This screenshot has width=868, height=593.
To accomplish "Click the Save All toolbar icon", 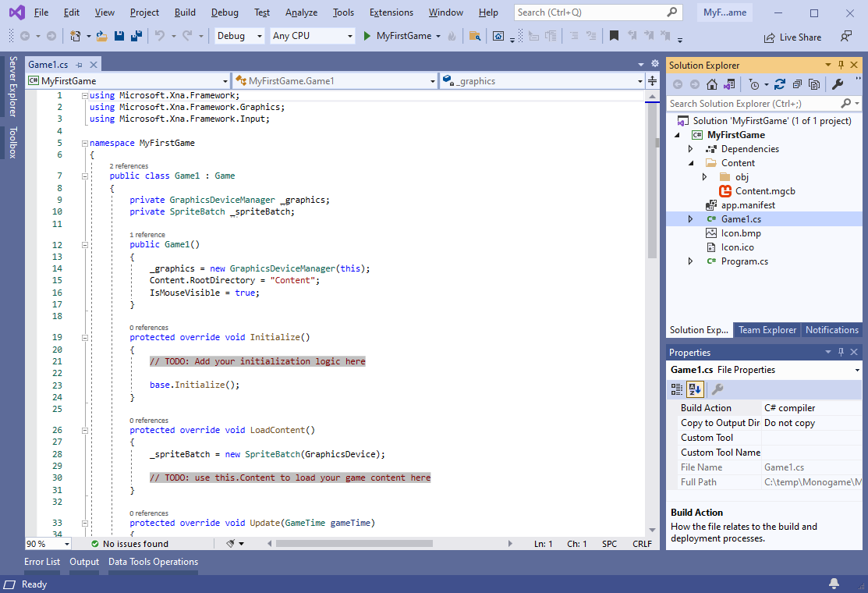I will pyautogui.click(x=136, y=36).
